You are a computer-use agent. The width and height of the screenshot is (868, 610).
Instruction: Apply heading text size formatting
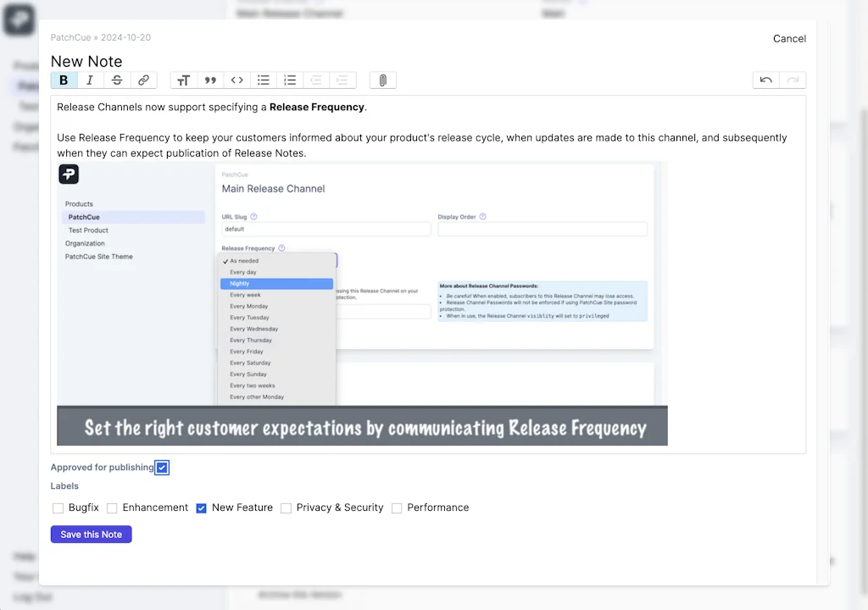point(184,80)
